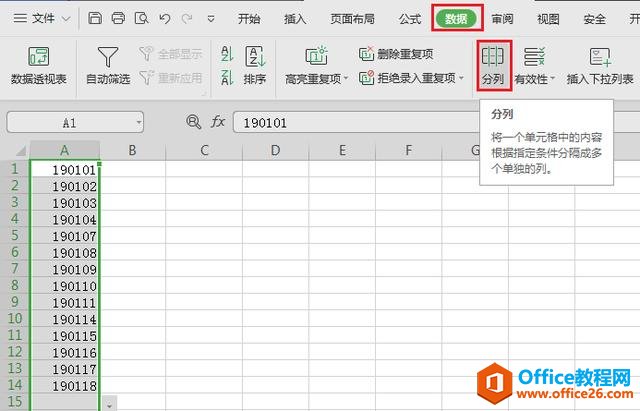The image size is (640, 411).
Task: Click cell containing 190116
Action: [65, 352]
